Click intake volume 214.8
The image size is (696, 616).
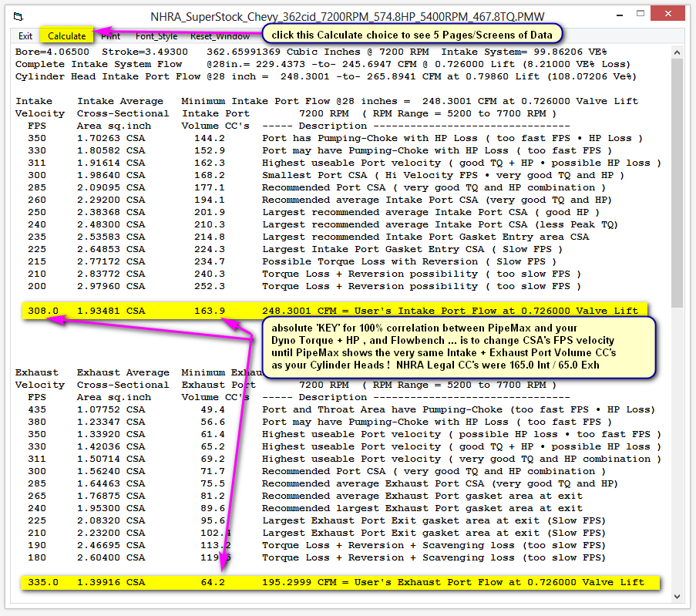tap(210, 237)
